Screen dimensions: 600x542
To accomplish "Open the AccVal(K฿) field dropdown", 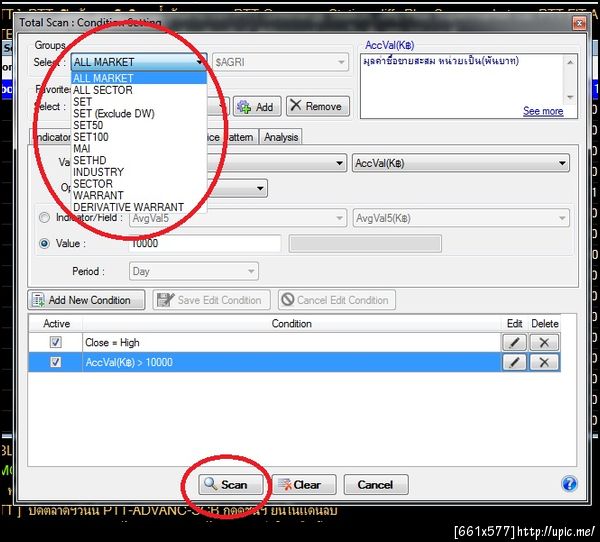I will [461, 163].
